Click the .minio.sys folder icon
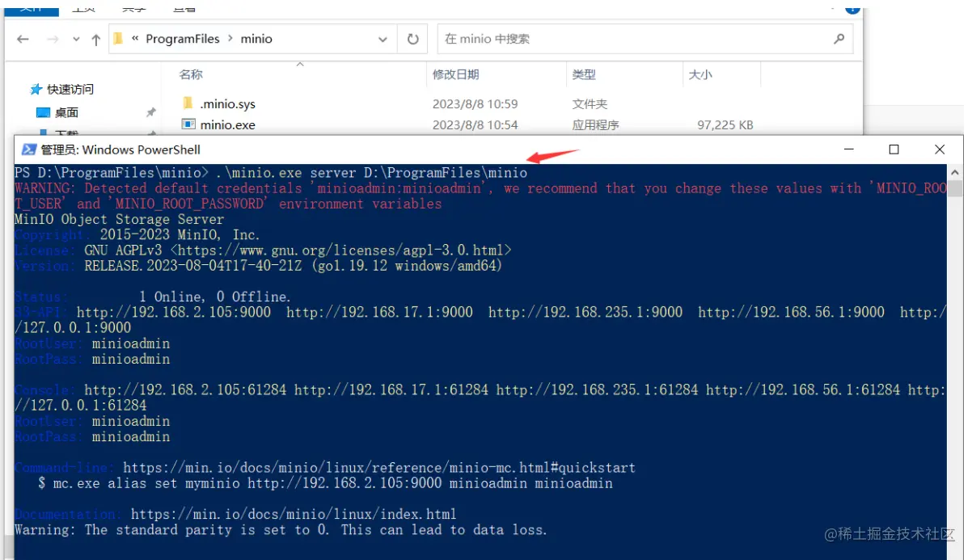This screenshot has width=972, height=560. (x=188, y=103)
